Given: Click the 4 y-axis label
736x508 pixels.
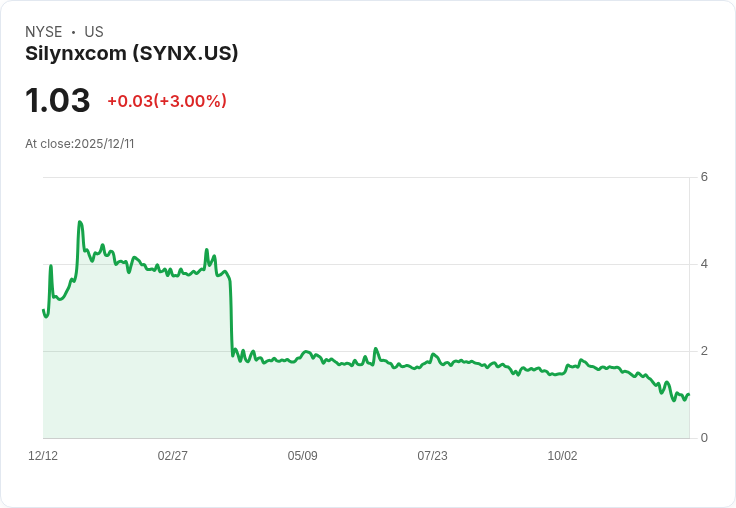Looking at the screenshot, I should [x=704, y=264].
